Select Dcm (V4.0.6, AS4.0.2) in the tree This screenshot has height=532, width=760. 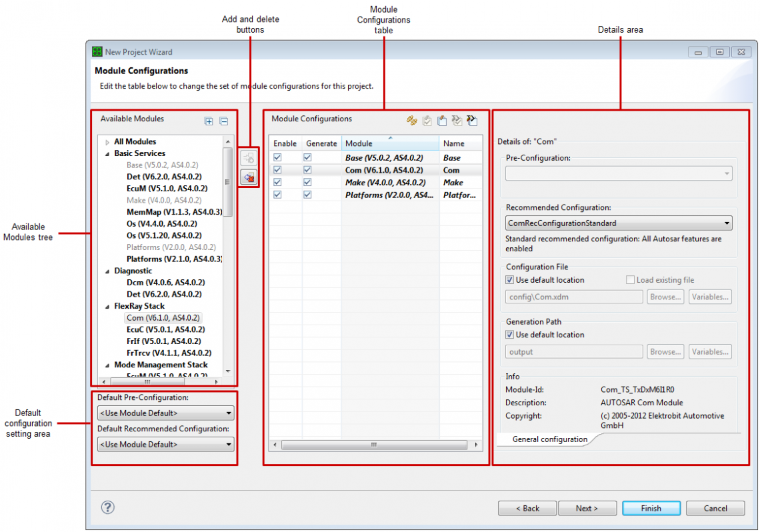[165, 283]
